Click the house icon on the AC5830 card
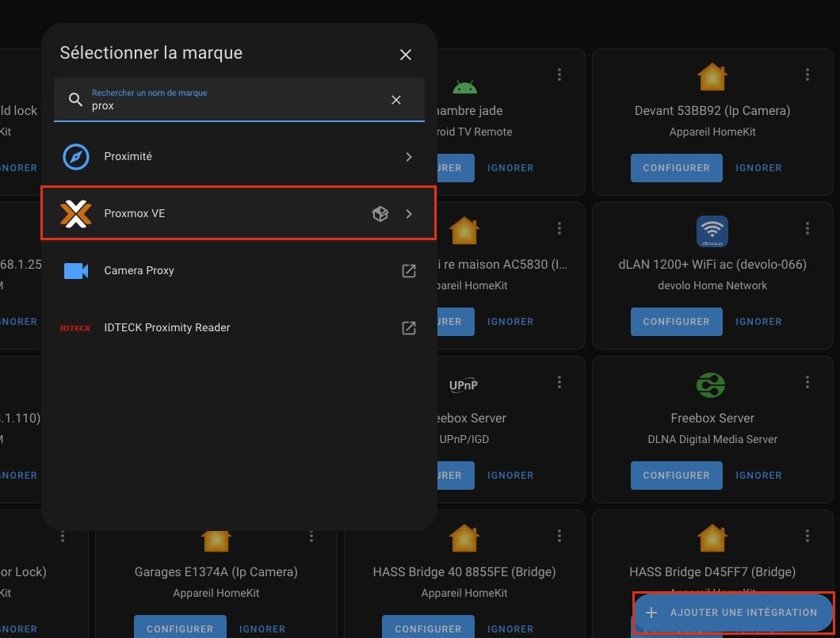 tap(464, 231)
